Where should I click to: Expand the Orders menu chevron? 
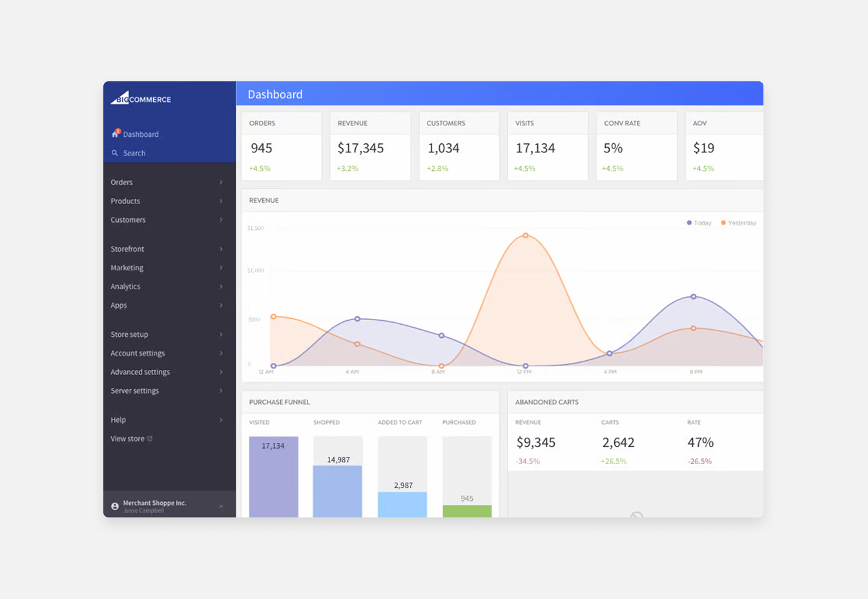click(221, 183)
